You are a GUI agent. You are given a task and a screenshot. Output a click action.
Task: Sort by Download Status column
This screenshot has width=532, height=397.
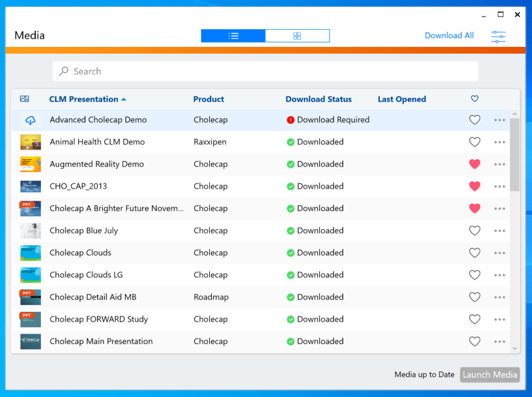318,99
